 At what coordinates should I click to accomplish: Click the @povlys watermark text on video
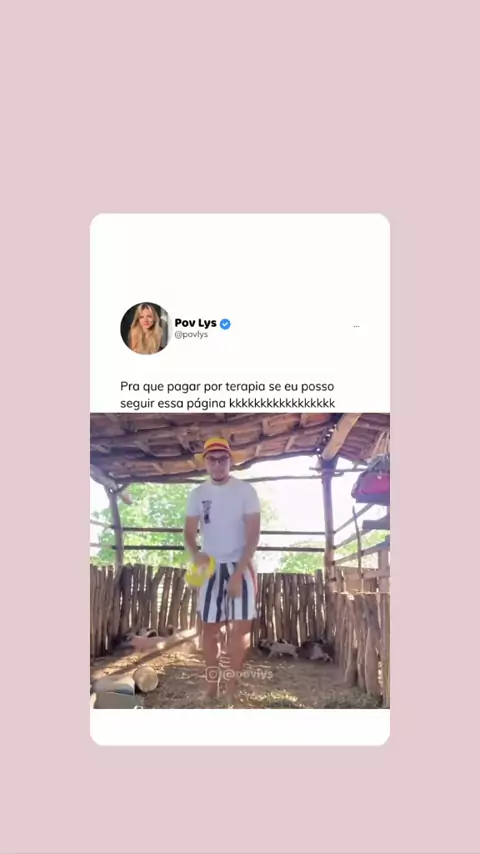pos(248,674)
